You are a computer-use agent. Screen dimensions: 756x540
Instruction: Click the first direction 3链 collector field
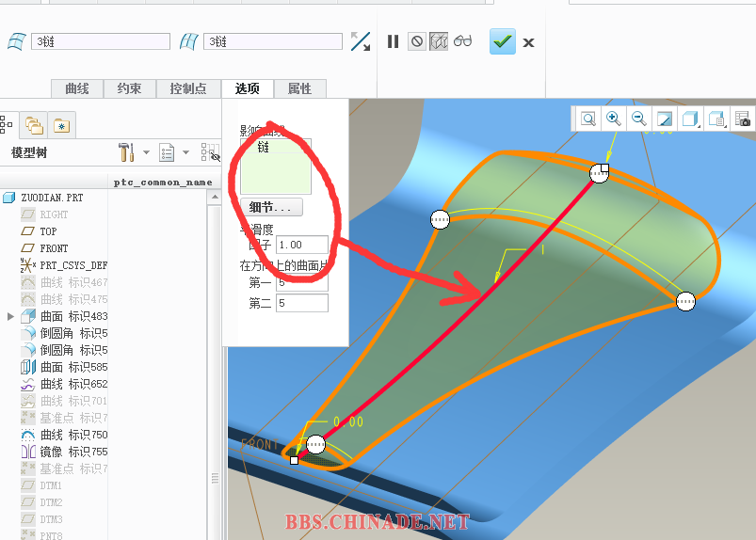click(x=100, y=41)
